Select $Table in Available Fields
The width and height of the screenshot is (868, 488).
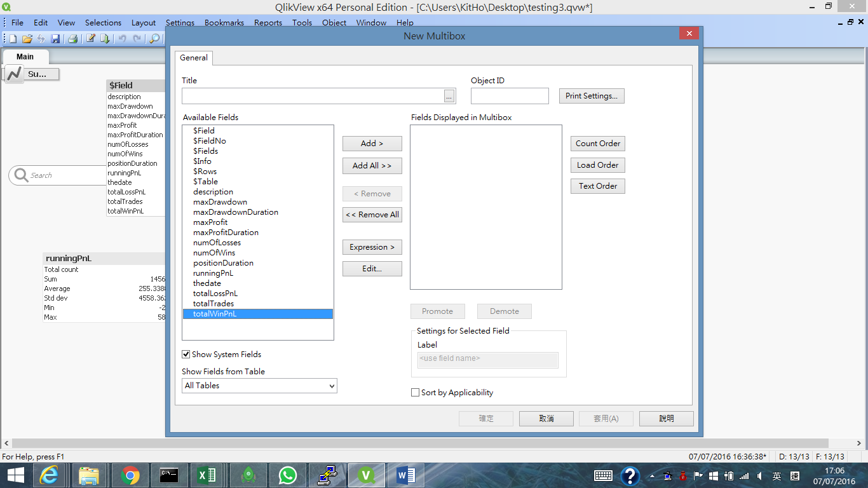257,182
